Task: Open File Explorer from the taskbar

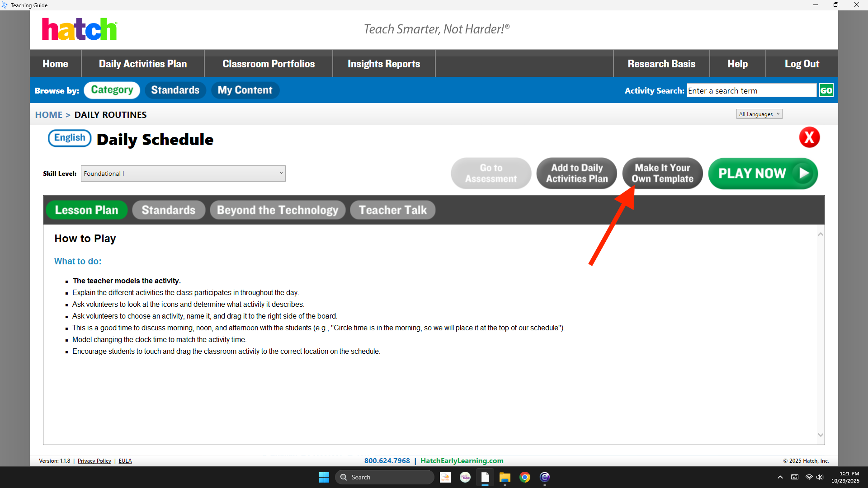Action: pyautogui.click(x=505, y=477)
